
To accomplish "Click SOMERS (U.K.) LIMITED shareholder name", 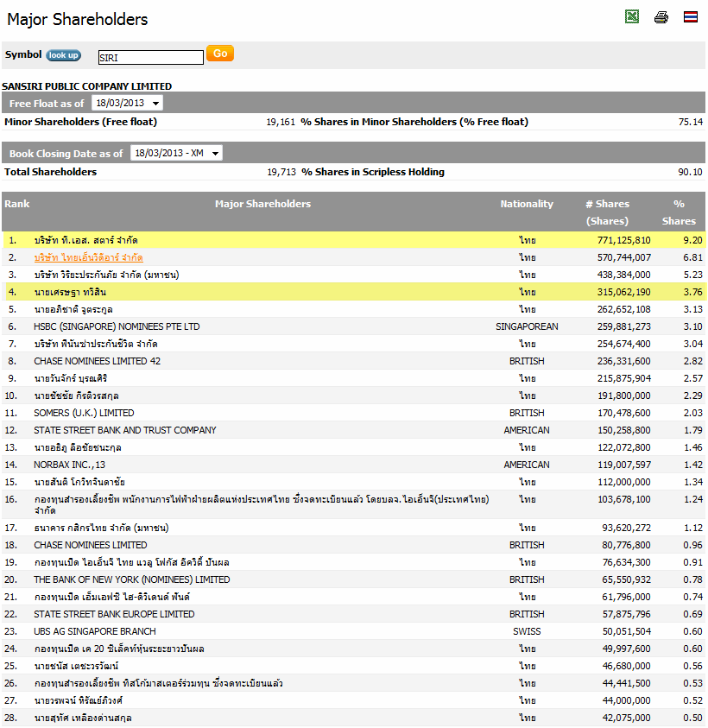I will click(84, 413).
